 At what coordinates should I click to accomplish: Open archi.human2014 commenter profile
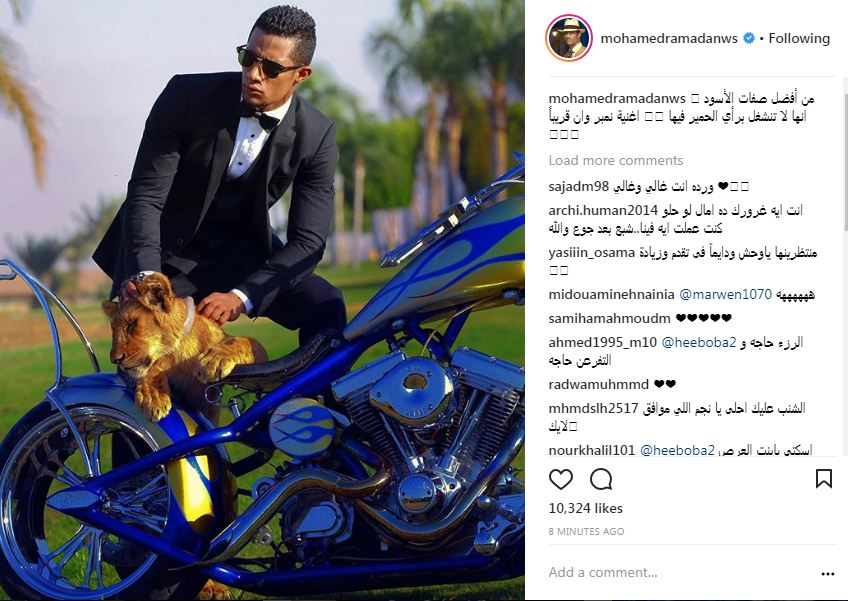[603, 210]
